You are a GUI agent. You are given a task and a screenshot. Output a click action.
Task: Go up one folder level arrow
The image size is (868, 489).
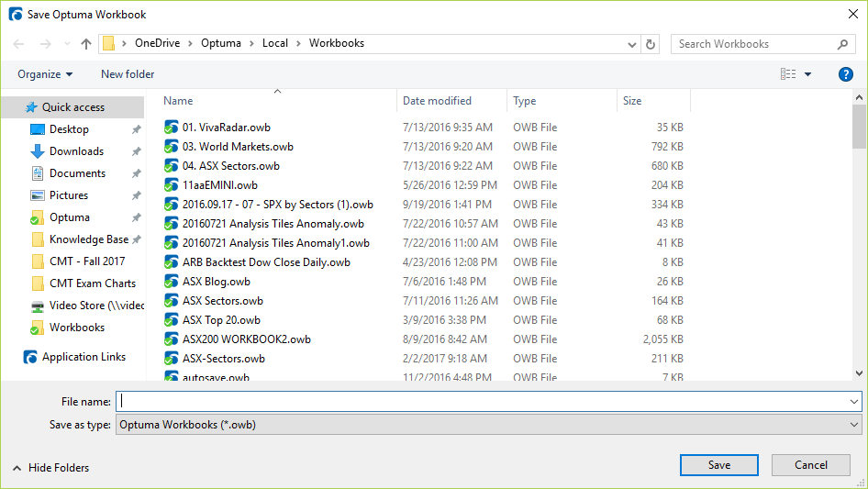pyautogui.click(x=86, y=44)
